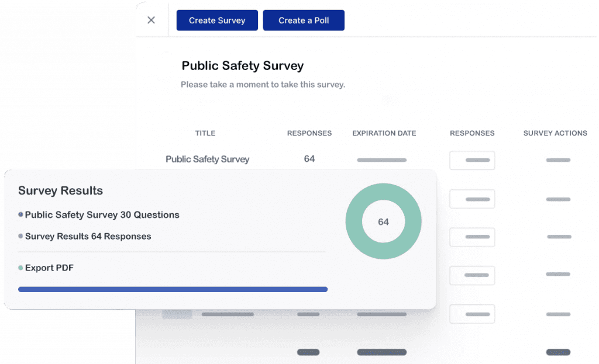Click the blue progress bar under Export PDF
599x364 pixels.
(173, 289)
